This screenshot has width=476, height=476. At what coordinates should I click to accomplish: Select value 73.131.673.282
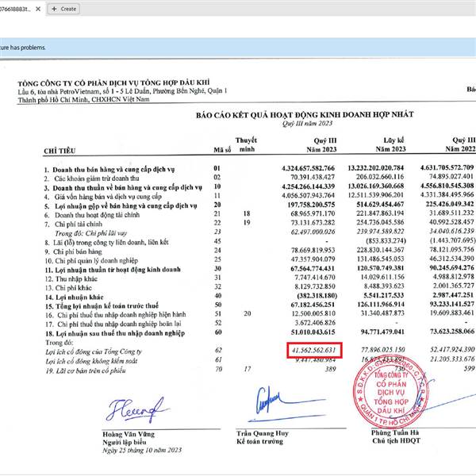click(x=313, y=222)
